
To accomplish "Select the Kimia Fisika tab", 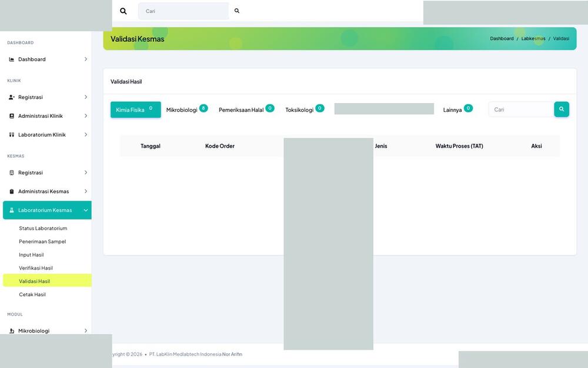I will tap(135, 110).
